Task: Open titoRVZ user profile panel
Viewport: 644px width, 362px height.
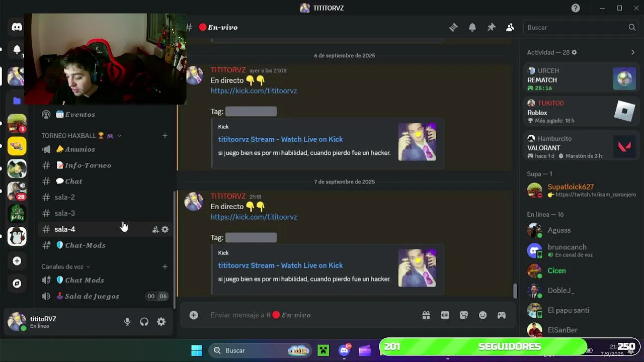Action: (x=43, y=322)
